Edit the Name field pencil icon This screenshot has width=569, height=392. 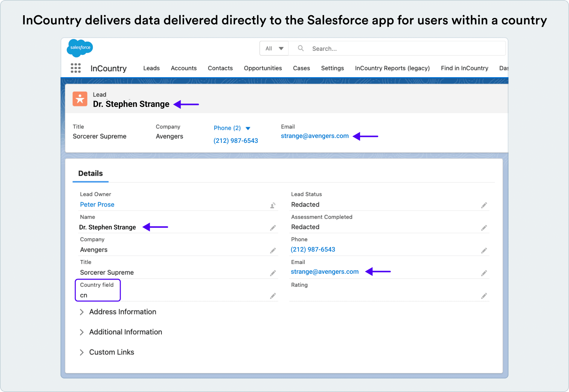pyautogui.click(x=273, y=228)
